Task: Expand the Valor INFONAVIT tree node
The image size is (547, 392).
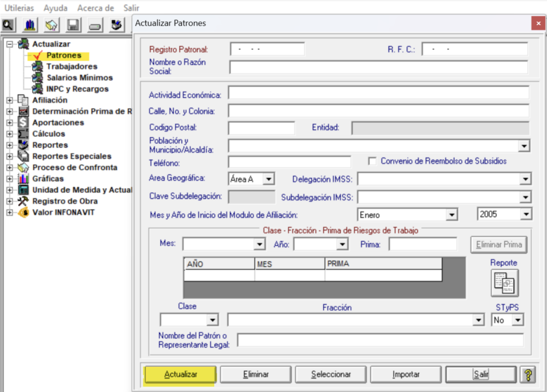Action: [10, 212]
